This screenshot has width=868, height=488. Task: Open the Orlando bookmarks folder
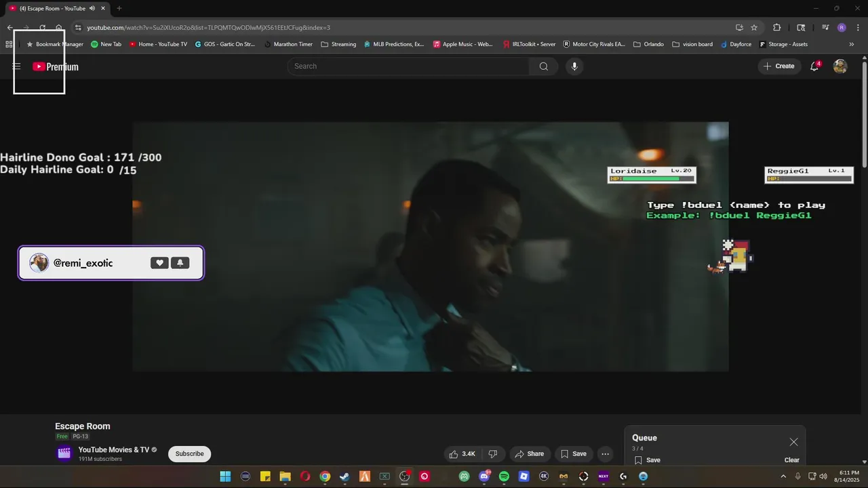point(648,44)
